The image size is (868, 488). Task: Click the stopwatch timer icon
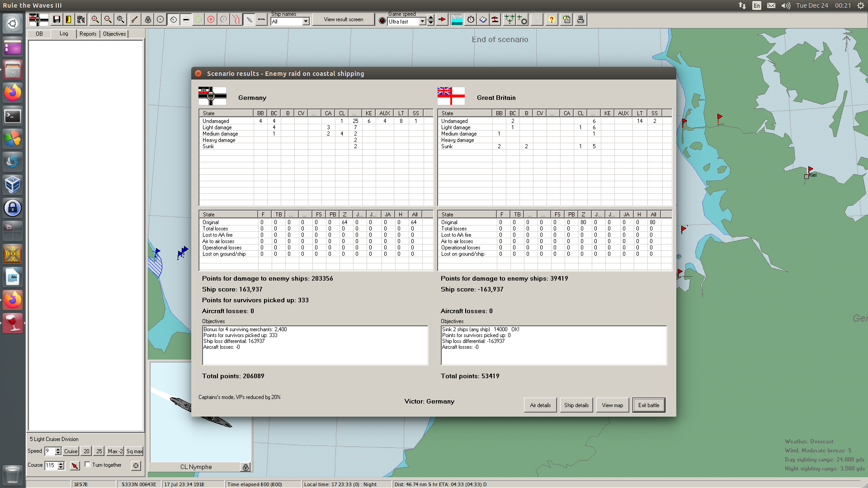(x=471, y=19)
